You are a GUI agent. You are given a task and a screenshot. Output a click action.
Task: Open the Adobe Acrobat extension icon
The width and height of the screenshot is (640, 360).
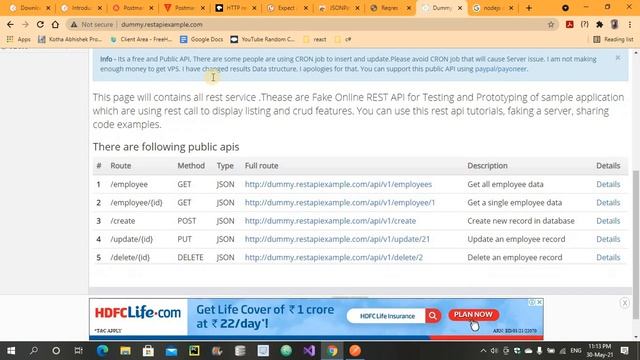pyautogui.click(x=570, y=24)
